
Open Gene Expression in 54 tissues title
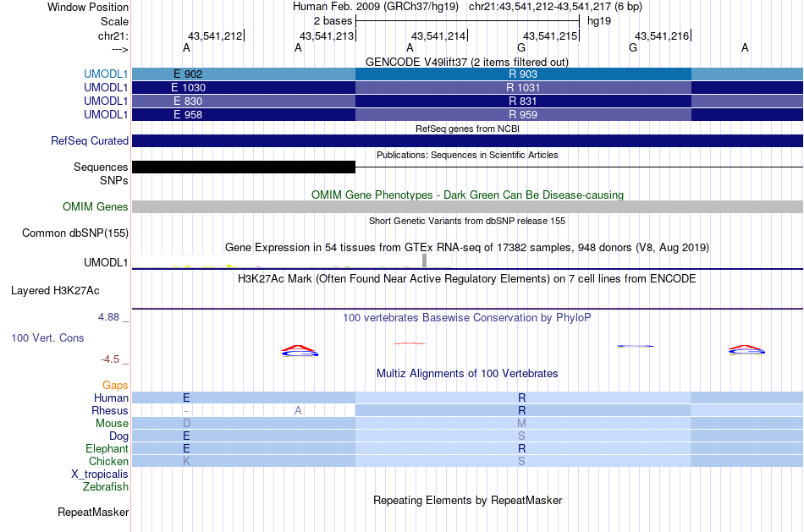pos(467,248)
